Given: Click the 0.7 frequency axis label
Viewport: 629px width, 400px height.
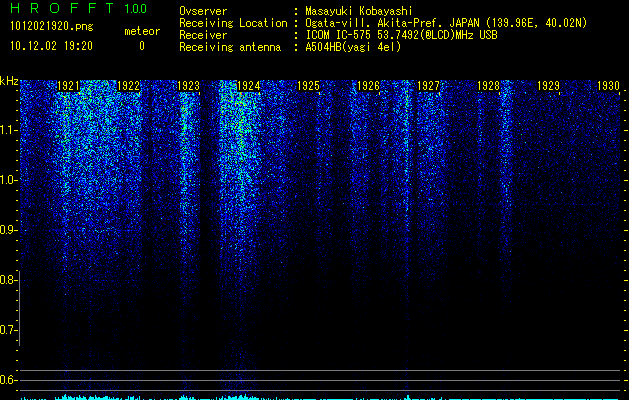Looking at the screenshot, I should [9, 330].
